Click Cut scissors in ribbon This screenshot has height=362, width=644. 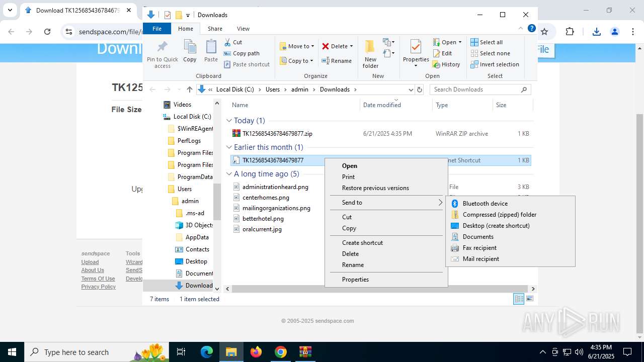pyautogui.click(x=233, y=42)
